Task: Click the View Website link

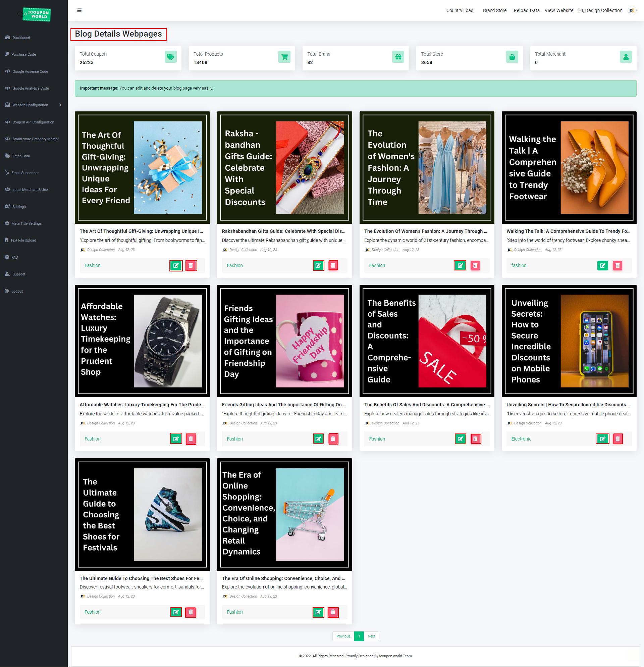Action: tap(558, 10)
